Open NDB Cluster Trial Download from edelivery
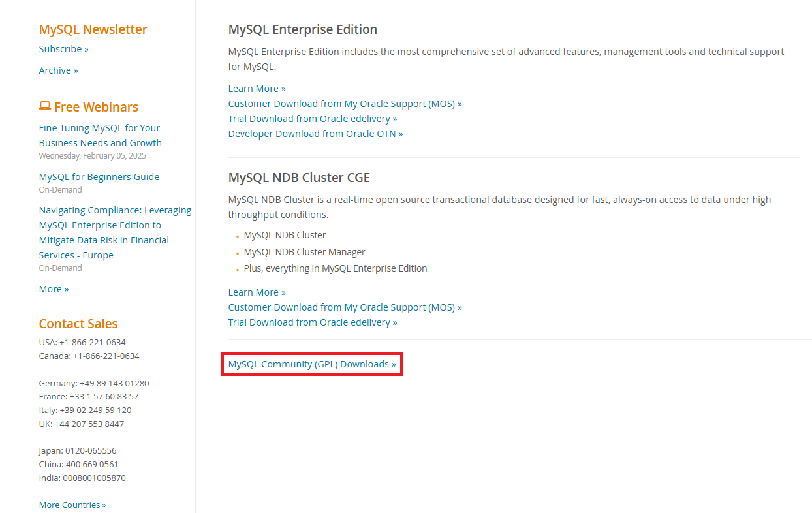The height and width of the screenshot is (513, 812). point(313,322)
